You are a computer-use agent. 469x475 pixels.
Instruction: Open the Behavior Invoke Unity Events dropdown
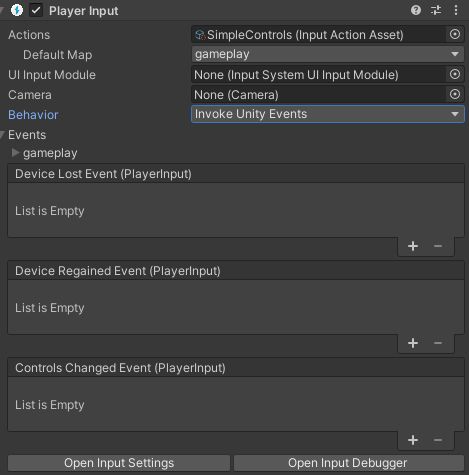(328, 114)
